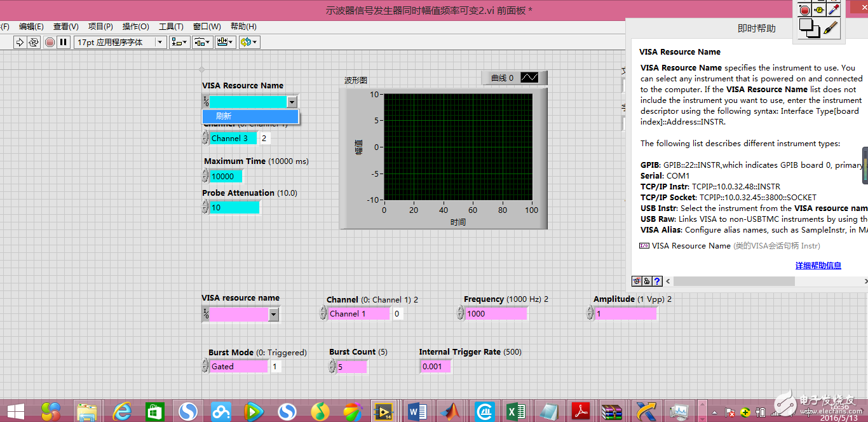Open the 工具(T) menu
Viewport: 868px width, 422px height.
click(171, 27)
